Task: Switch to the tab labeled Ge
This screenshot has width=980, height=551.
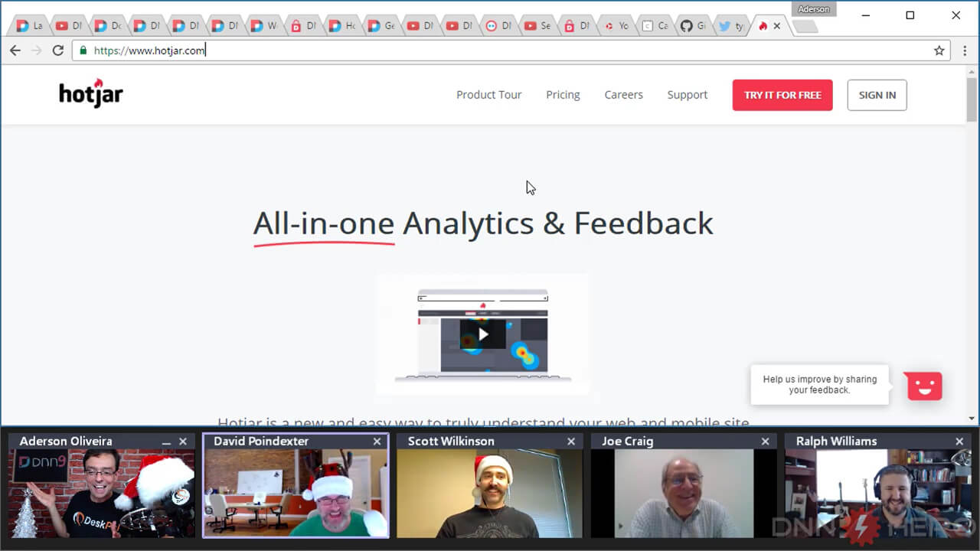Action: [x=381, y=26]
